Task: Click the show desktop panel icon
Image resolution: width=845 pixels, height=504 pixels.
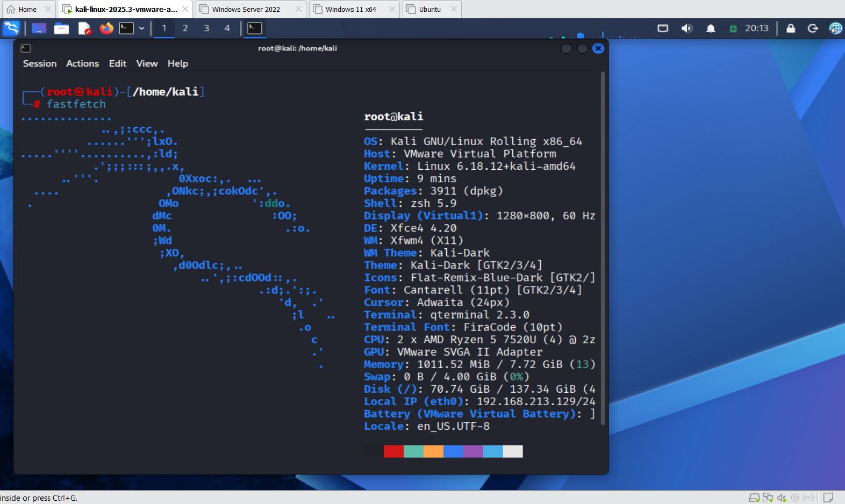Action: pos(39,28)
